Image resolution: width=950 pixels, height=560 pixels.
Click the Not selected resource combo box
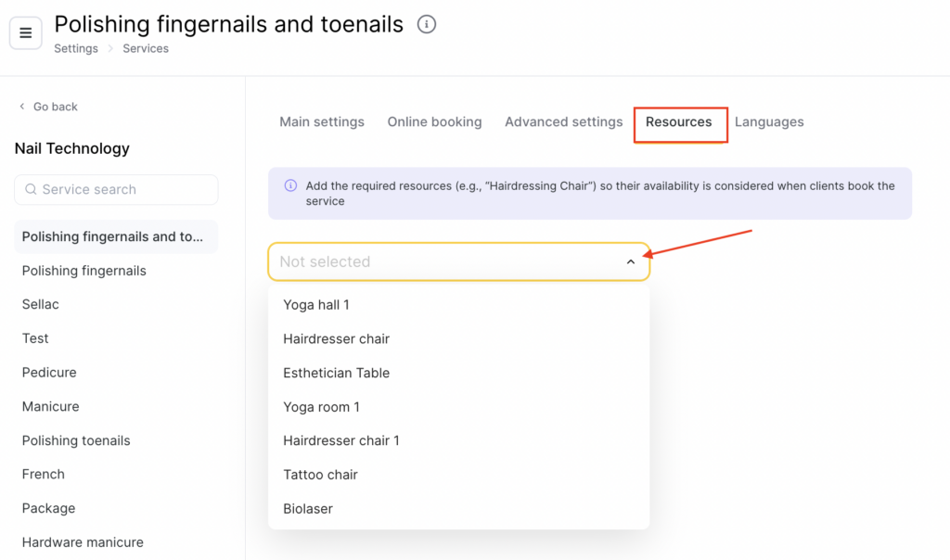pos(445,262)
